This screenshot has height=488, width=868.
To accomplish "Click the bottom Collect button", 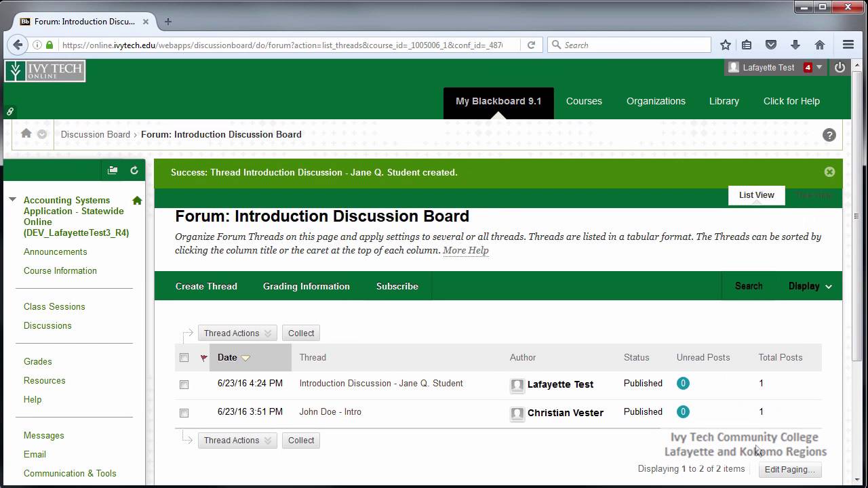I will pyautogui.click(x=301, y=440).
